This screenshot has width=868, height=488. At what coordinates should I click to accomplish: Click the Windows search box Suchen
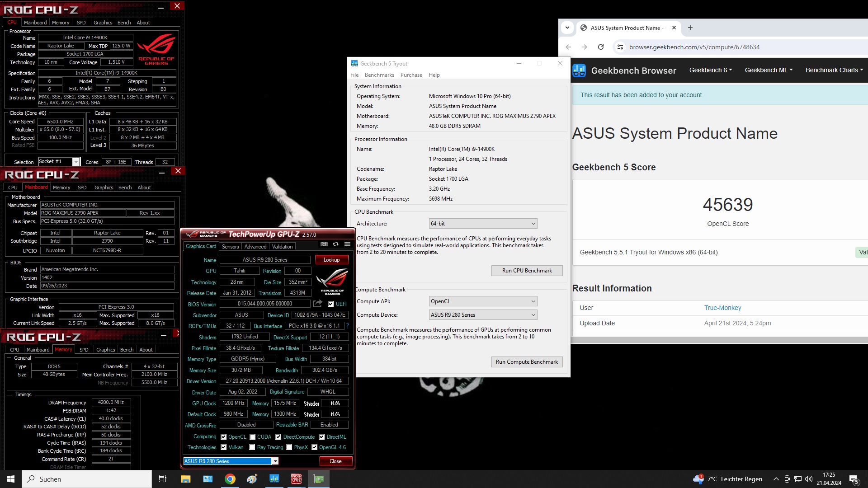click(x=87, y=479)
